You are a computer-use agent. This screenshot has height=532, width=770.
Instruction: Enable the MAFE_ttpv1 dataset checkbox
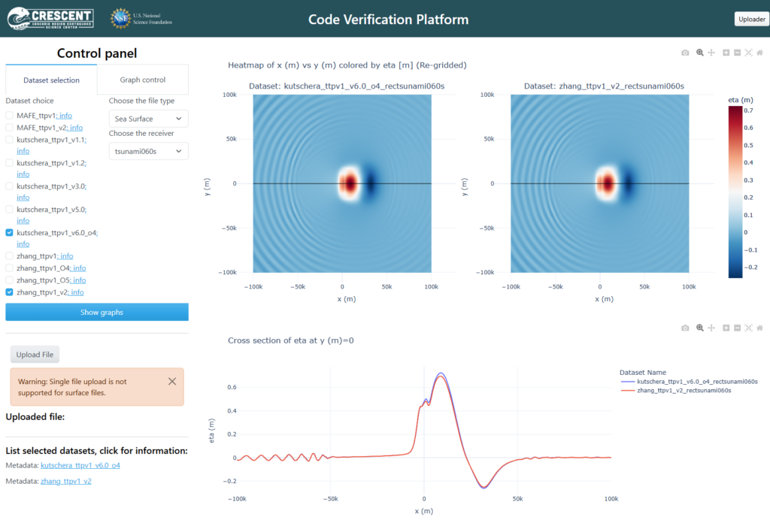[9, 115]
